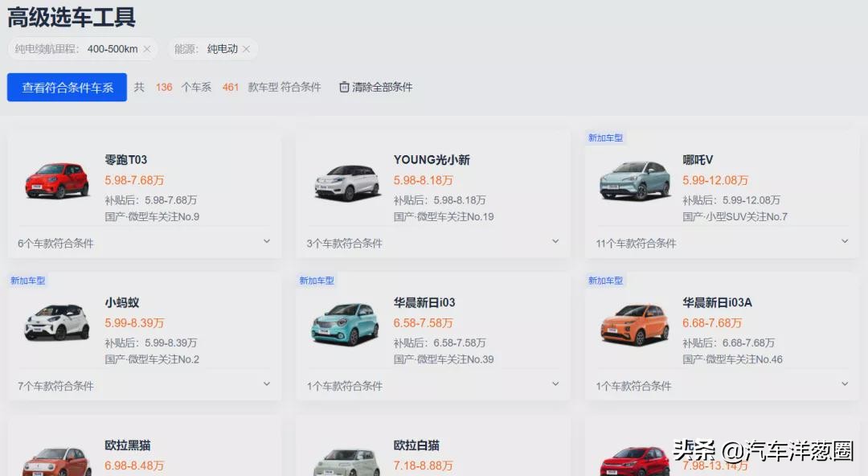Click the blue 查看符合条件车系 button
868x476 pixels.
click(x=67, y=87)
